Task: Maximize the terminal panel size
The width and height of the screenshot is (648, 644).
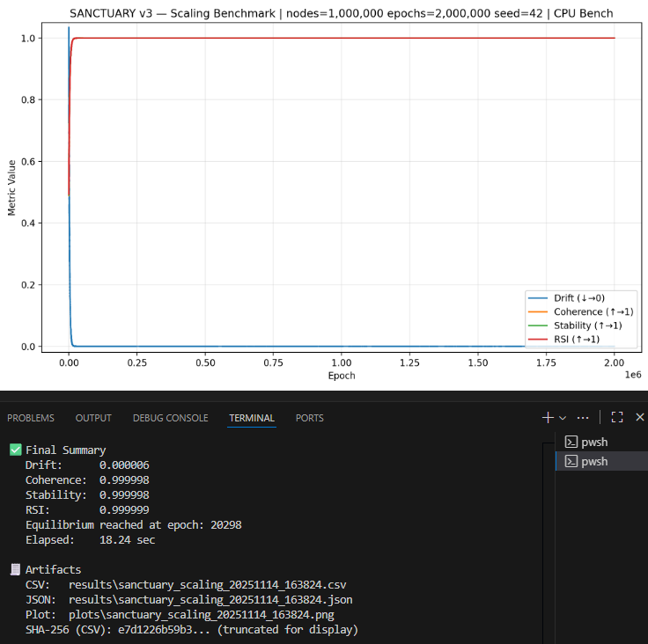Action: pyautogui.click(x=617, y=417)
